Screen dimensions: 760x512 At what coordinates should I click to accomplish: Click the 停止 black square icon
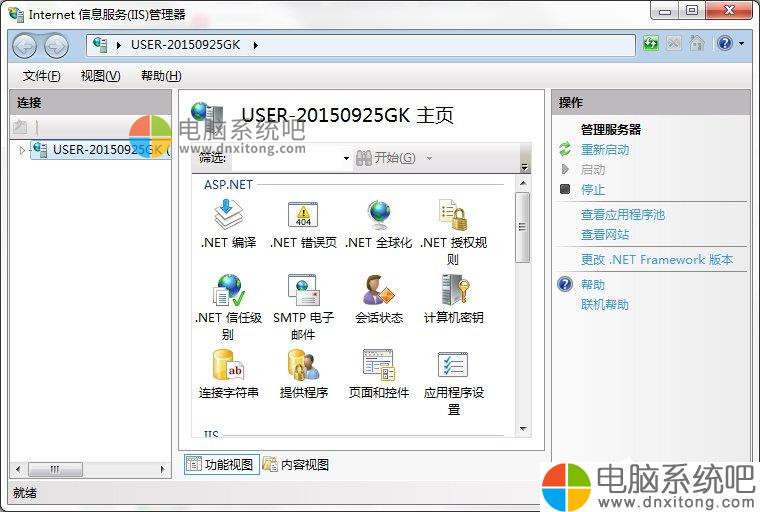click(x=565, y=189)
